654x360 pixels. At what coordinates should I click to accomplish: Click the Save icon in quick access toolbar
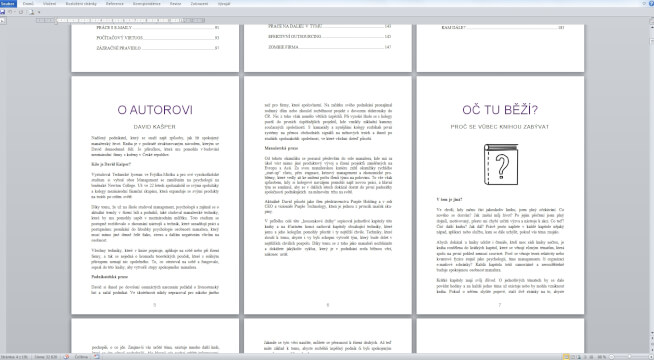click(3, 12)
